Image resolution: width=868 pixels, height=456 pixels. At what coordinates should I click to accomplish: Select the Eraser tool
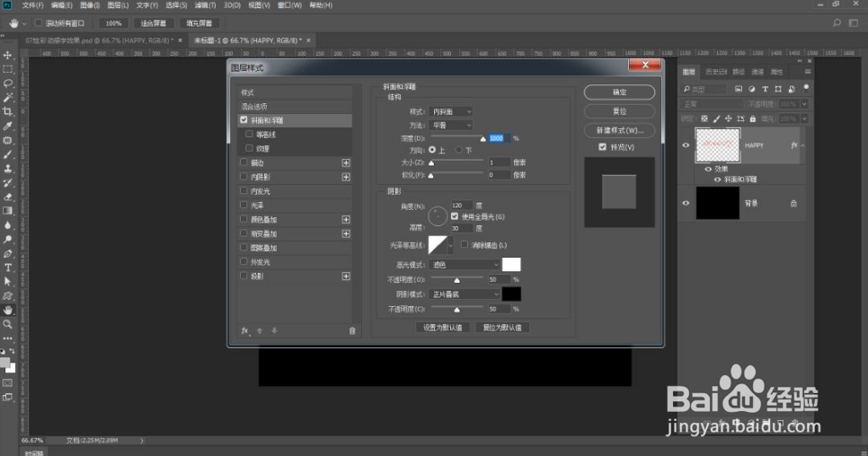tap(8, 197)
